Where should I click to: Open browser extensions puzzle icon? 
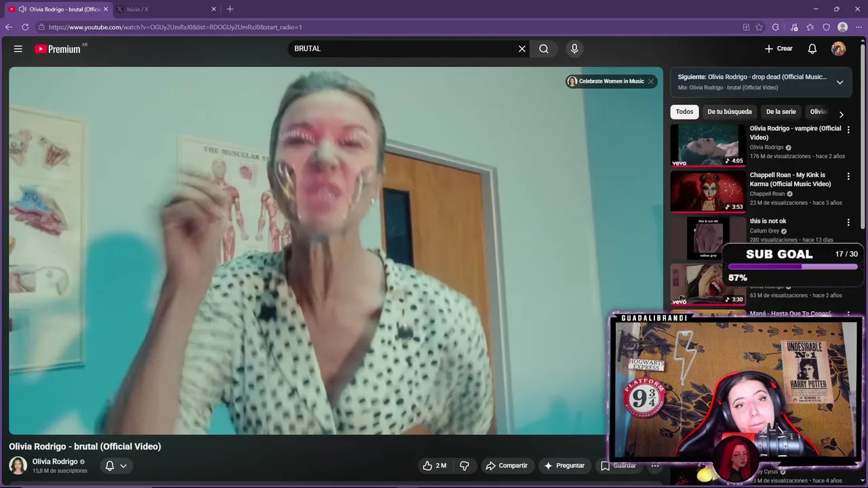[x=776, y=27]
